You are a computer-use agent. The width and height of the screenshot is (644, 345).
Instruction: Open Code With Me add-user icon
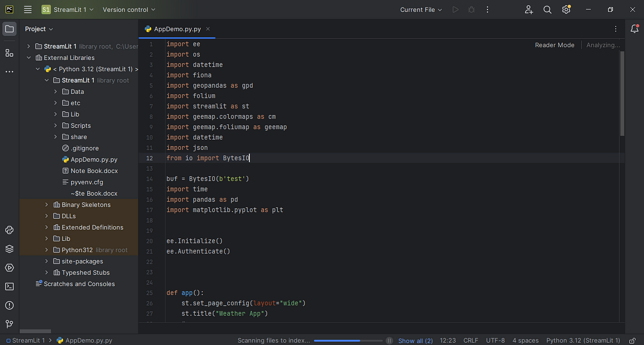[529, 9]
